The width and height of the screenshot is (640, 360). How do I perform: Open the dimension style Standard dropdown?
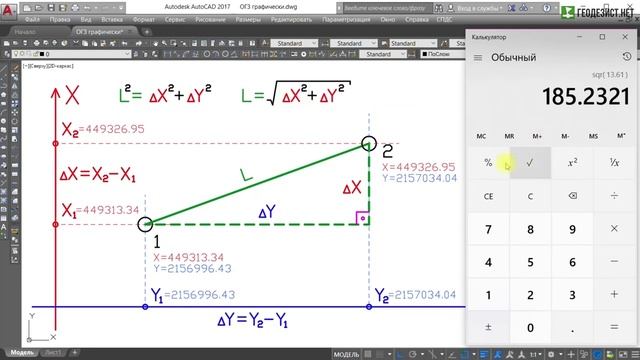pos(353,43)
